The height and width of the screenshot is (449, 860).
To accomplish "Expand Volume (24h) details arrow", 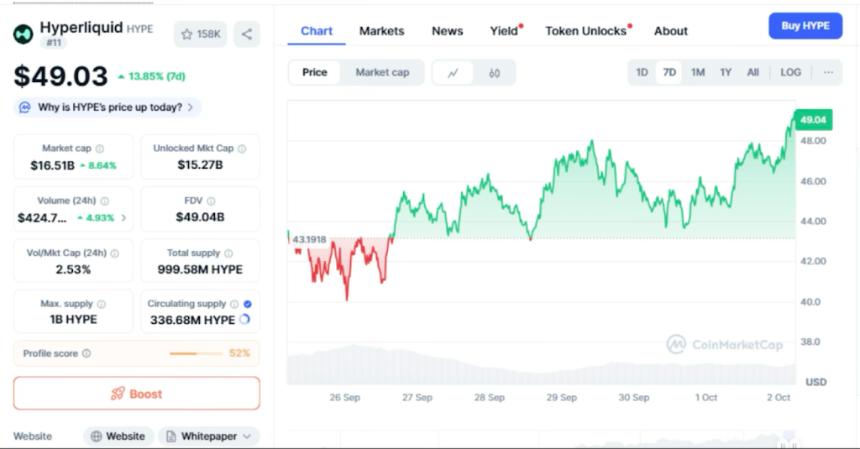I will (x=124, y=217).
